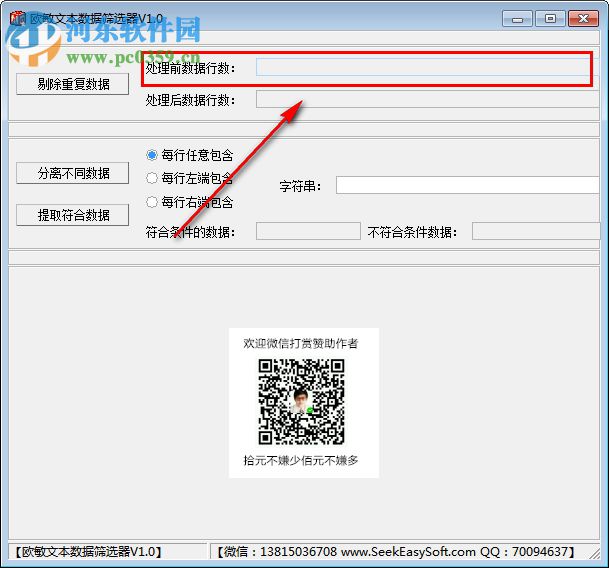
Task: Click the WeChat donation QR code image
Action: pyautogui.click(x=301, y=402)
